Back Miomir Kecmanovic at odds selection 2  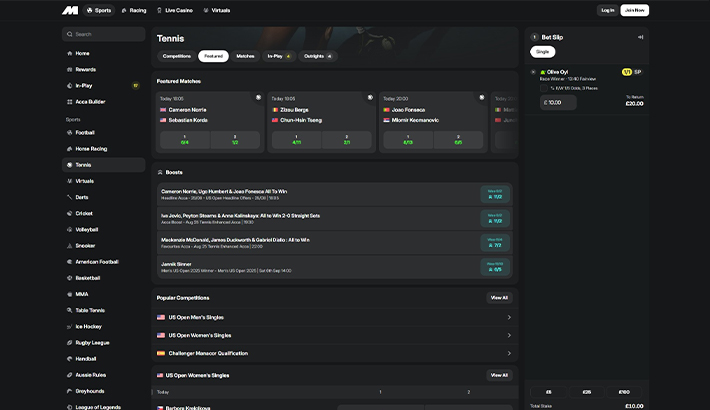coord(458,140)
